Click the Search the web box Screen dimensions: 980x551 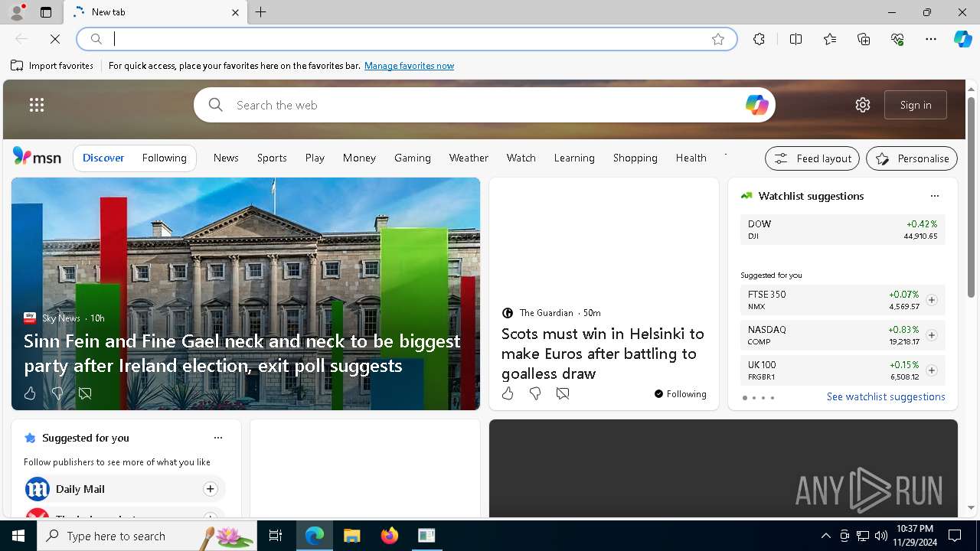coord(484,105)
